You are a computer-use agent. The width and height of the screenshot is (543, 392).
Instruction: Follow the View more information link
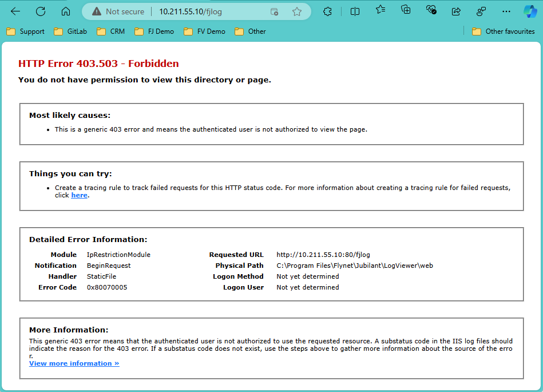tap(74, 363)
